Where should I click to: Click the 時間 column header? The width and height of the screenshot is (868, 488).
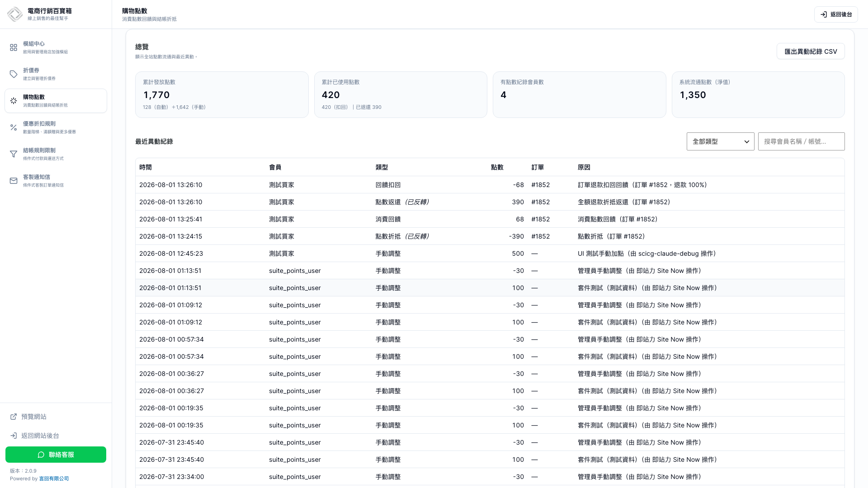146,167
